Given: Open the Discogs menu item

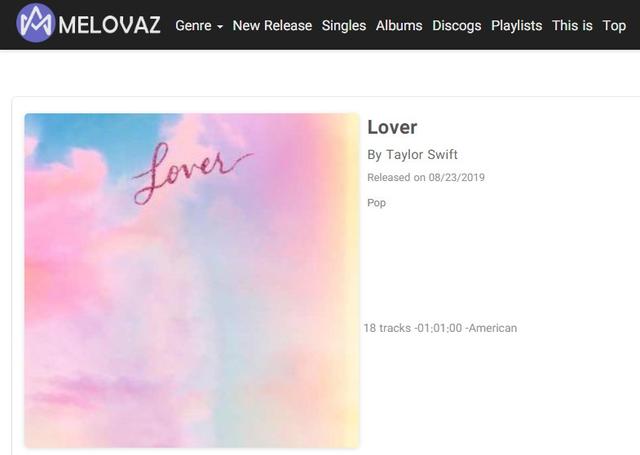Looking at the screenshot, I should coord(457,26).
